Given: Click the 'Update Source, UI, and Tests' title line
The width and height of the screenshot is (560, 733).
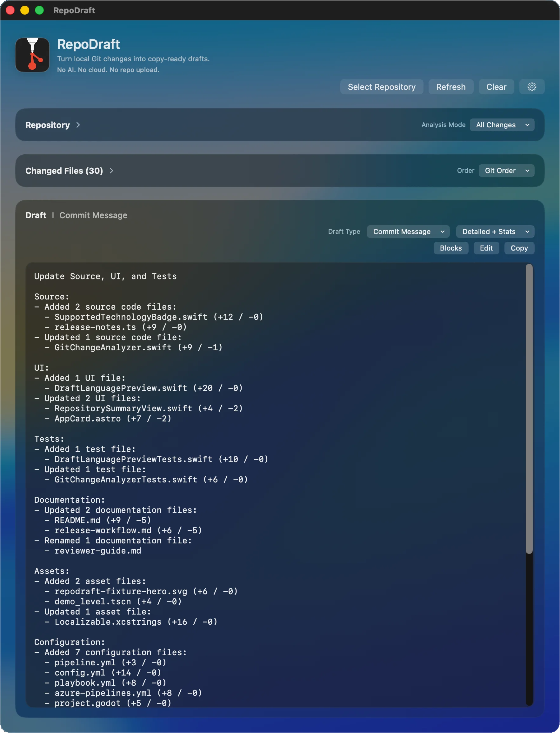Looking at the screenshot, I should click(105, 276).
